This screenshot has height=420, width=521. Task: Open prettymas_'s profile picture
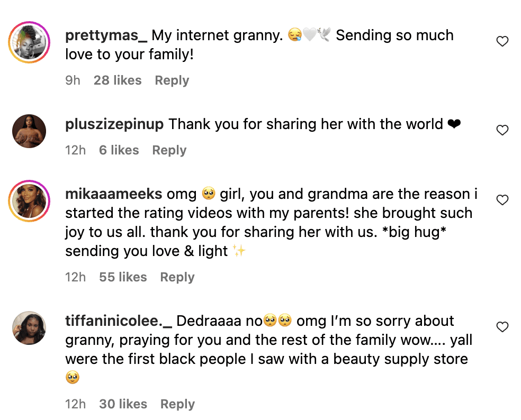(29, 42)
